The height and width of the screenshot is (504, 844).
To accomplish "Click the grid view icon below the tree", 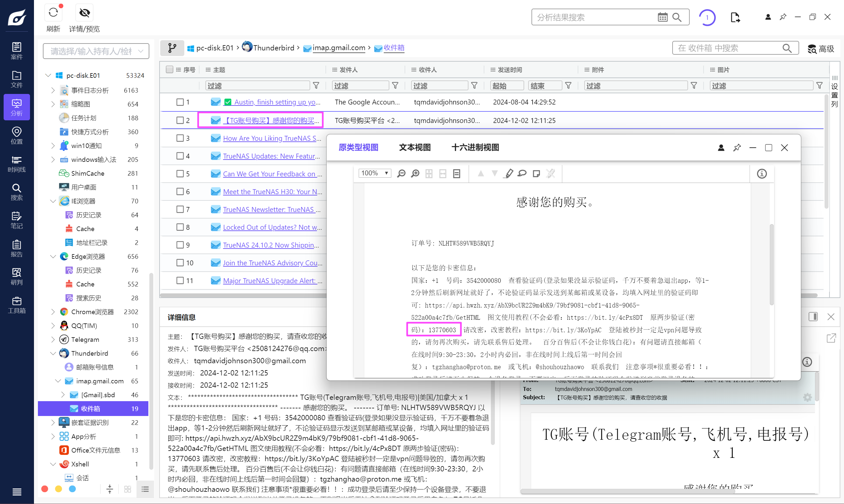I will point(128,489).
